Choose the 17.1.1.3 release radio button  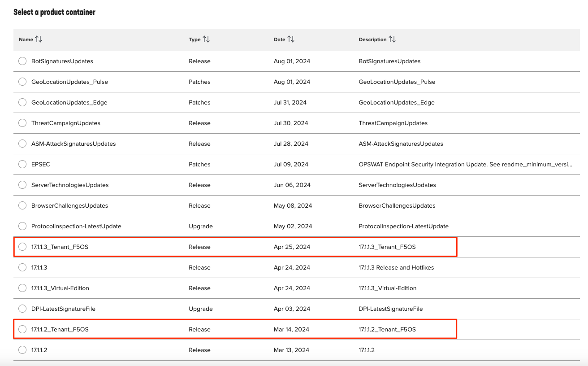22,267
